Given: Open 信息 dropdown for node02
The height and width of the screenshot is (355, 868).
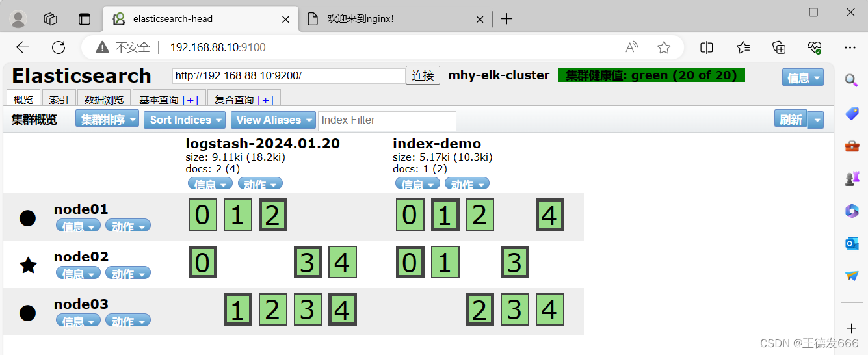Looking at the screenshot, I should click(79, 273).
